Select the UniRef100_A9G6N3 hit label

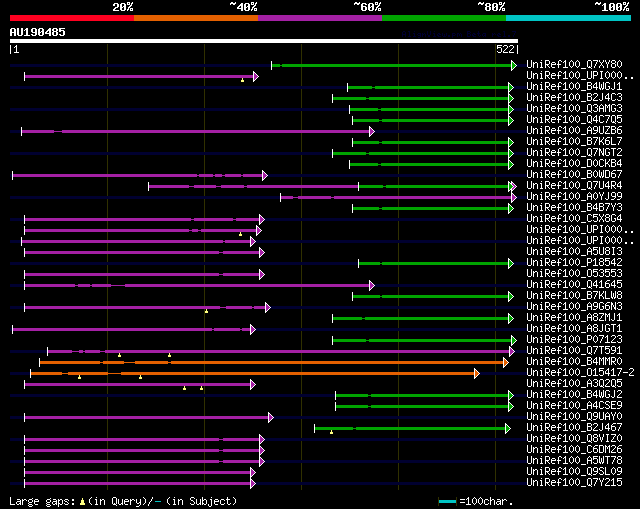click(x=574, y=307)
